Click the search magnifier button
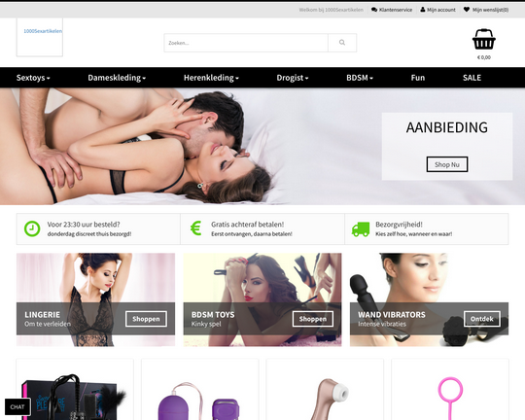 [x=342, y=43]
